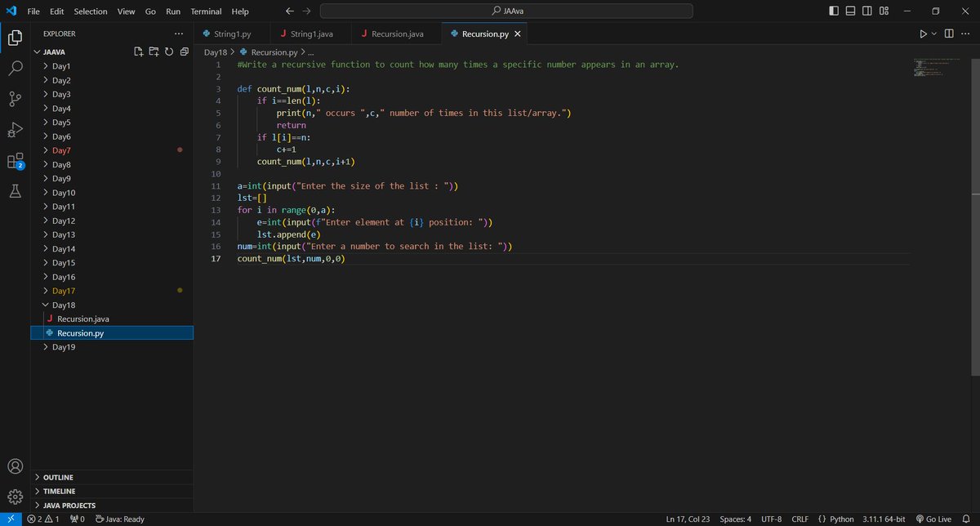Screen dimensions: 980x526
Task: Expand the Day19 folder
Action: (x=112, y=347)
